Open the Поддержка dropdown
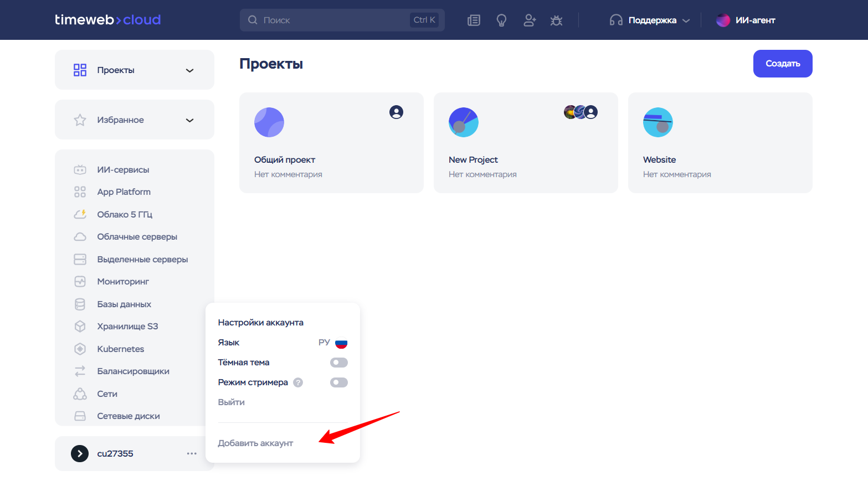Viewport: 868px width, 481px height. pyautogui.click(x=650, y=20)
